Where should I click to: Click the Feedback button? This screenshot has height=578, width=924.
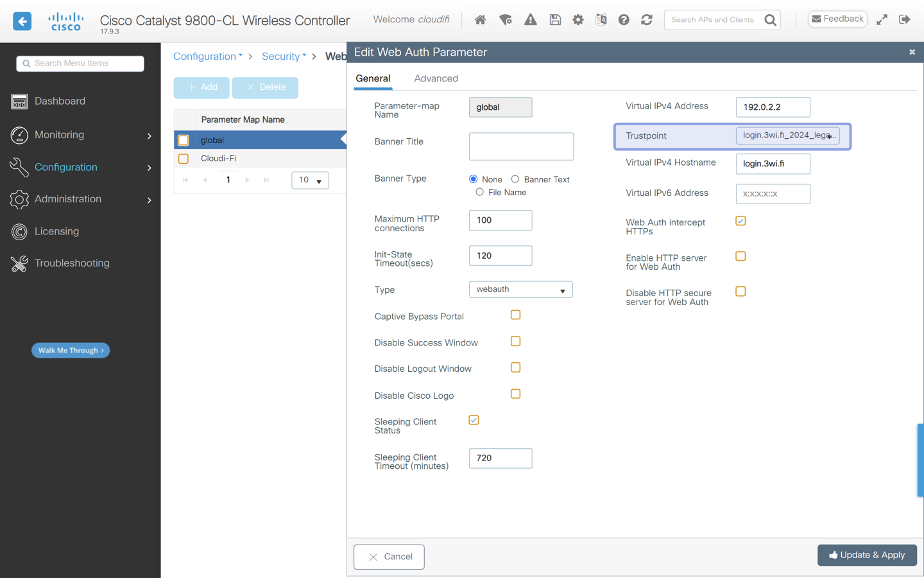837,19
